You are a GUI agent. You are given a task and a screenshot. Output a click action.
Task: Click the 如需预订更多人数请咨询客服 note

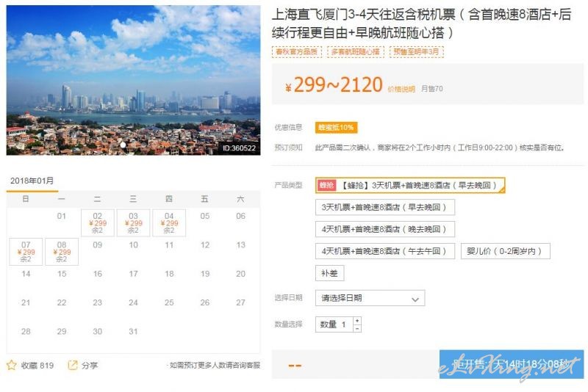214,365
